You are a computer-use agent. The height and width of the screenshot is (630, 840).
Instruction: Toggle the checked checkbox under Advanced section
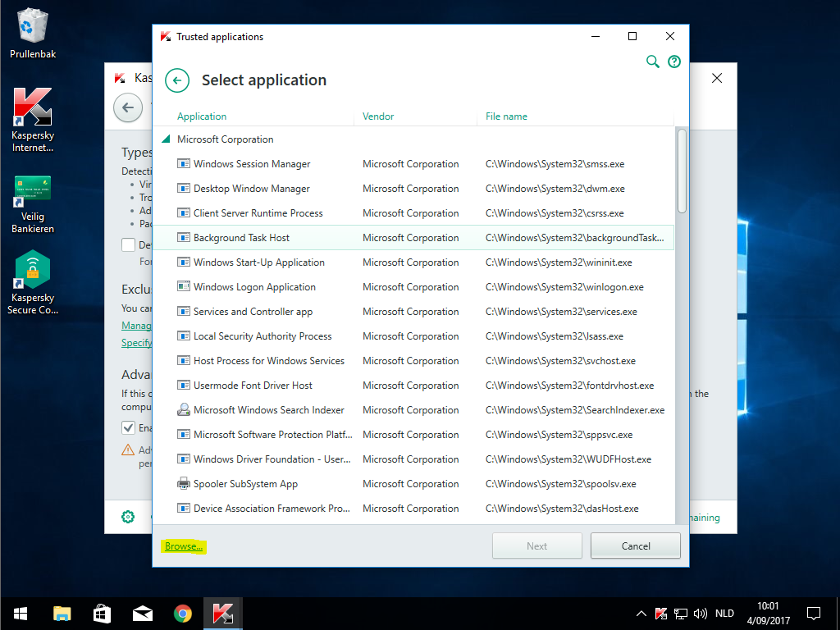(x=128, y=427)
